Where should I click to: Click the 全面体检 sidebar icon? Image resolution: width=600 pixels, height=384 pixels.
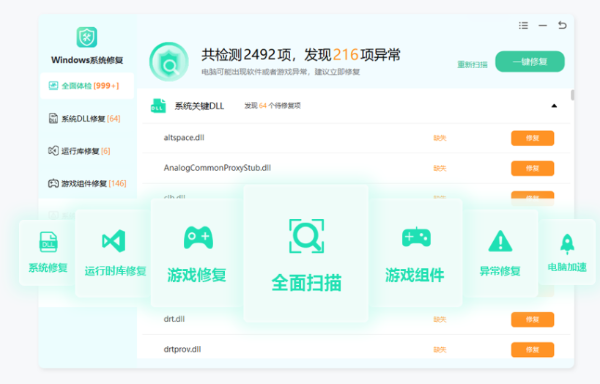(x=53, y=86)
